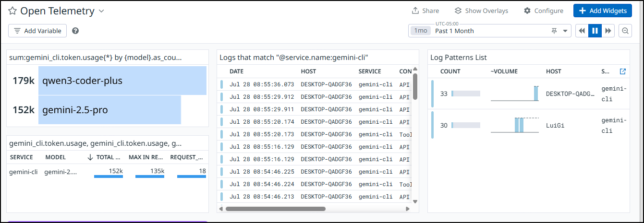This screenshot has height=223, width=644.
Task: Open the log pattern row for host LuiGi
Action: pos(529,125)
